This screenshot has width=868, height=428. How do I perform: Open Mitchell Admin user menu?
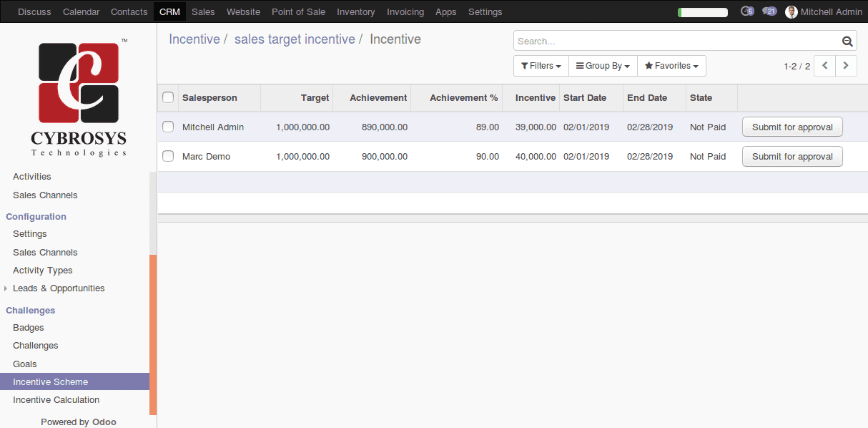(824, 11)
